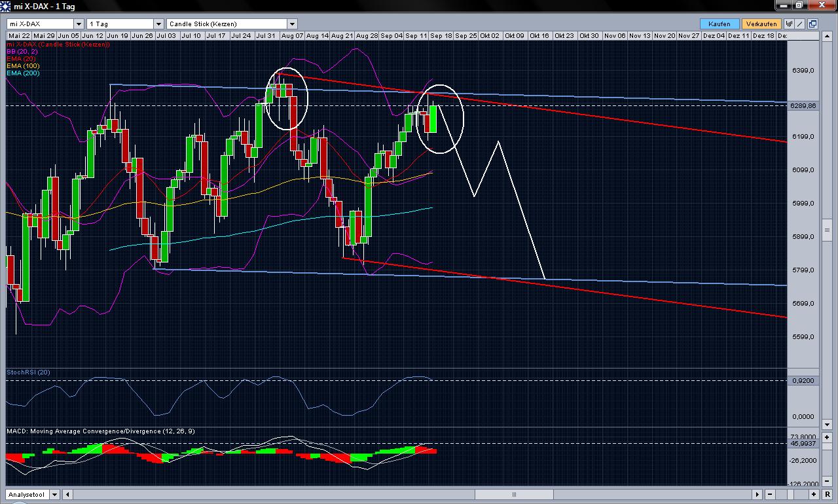Click the EMA (20) indicator label

(21, 59)
